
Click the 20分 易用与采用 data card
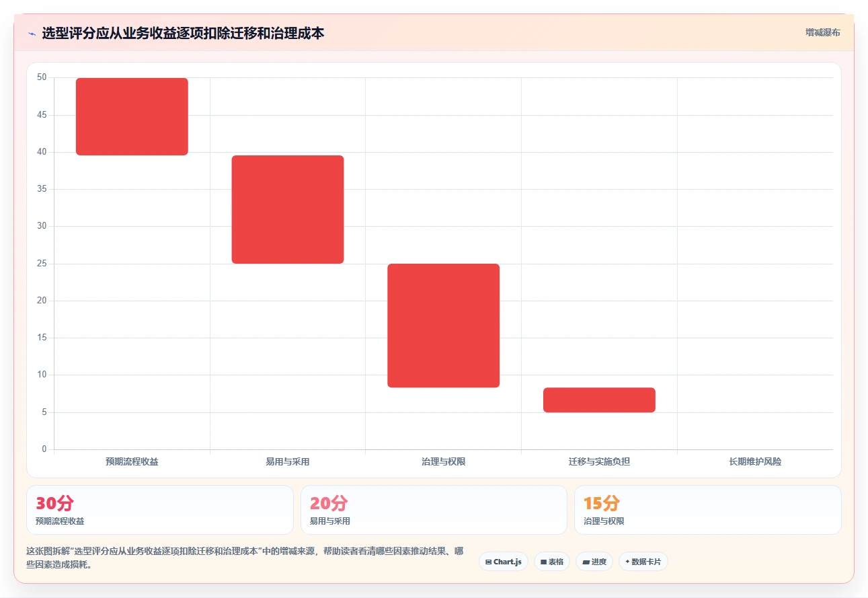(434, 510)
